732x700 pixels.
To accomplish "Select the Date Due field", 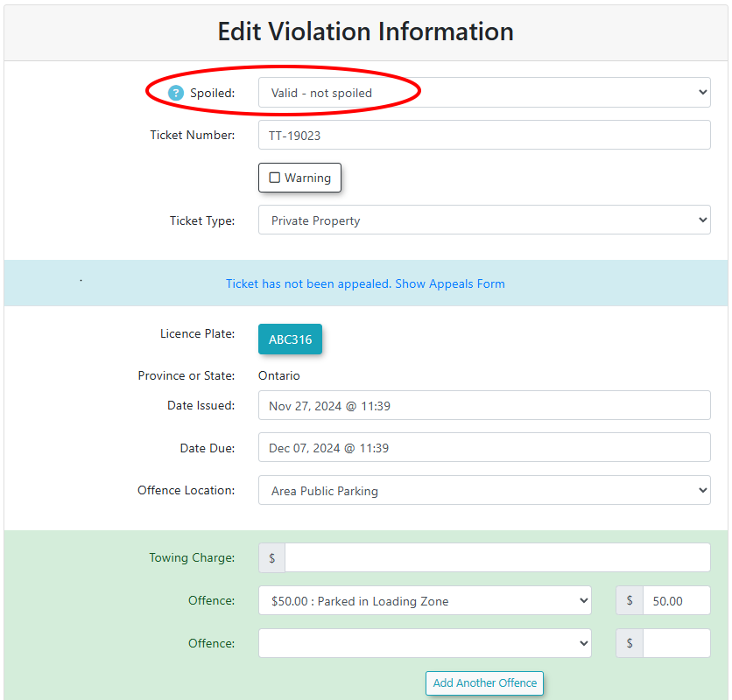I will pos(484,447).
